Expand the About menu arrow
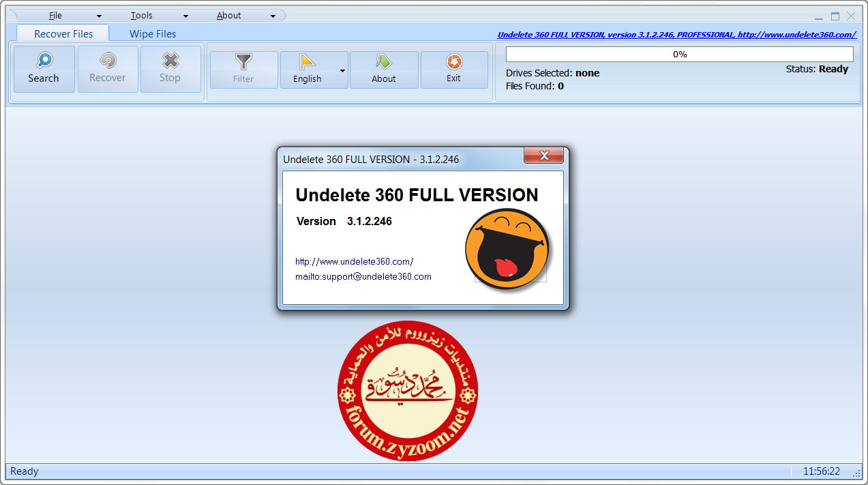This screenshot has width=868, height=485. pos(273,16)
